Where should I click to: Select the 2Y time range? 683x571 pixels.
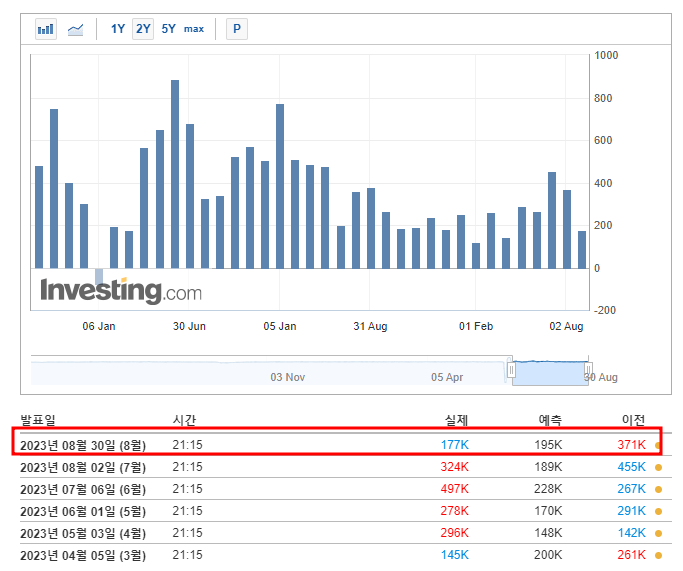pyautogui.click(x=143, y=29)
